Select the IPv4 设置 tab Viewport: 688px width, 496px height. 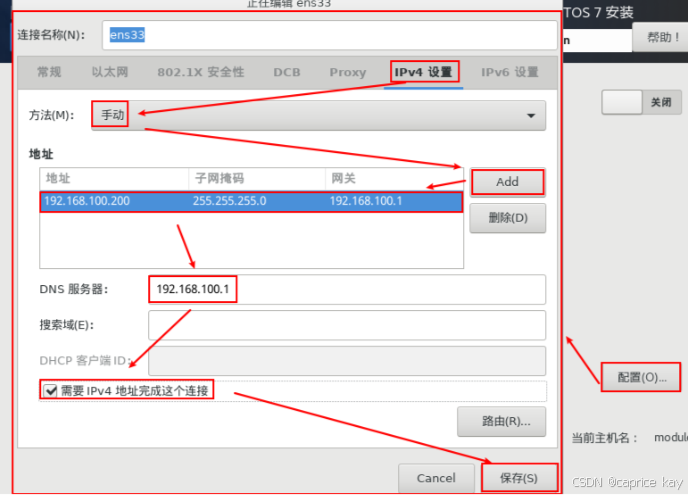coord(423,72)
